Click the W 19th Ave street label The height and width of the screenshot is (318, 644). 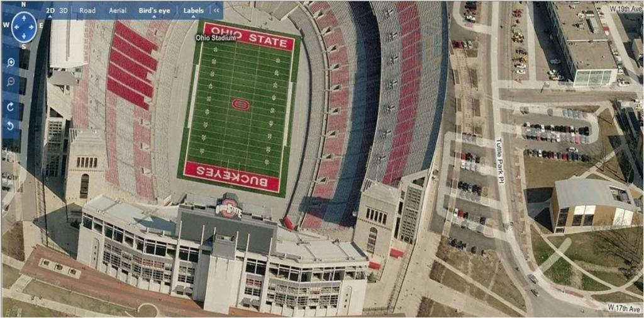tap(626, 7)
